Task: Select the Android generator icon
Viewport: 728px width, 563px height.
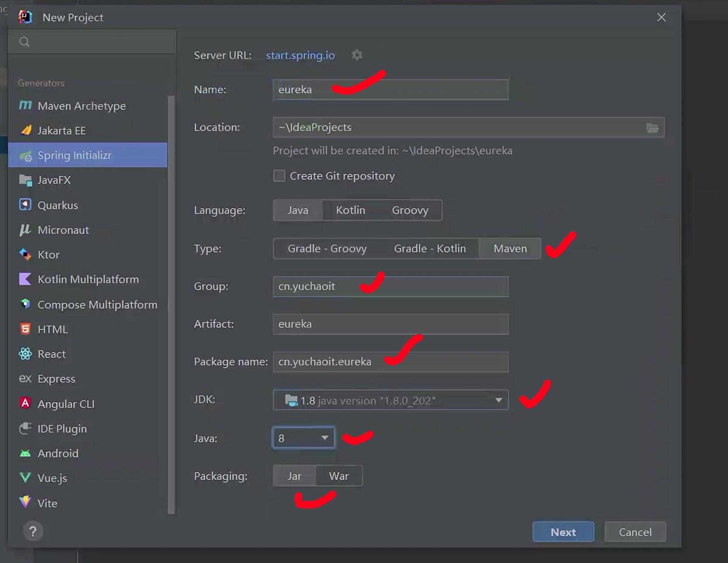Action: pos(25,453)
